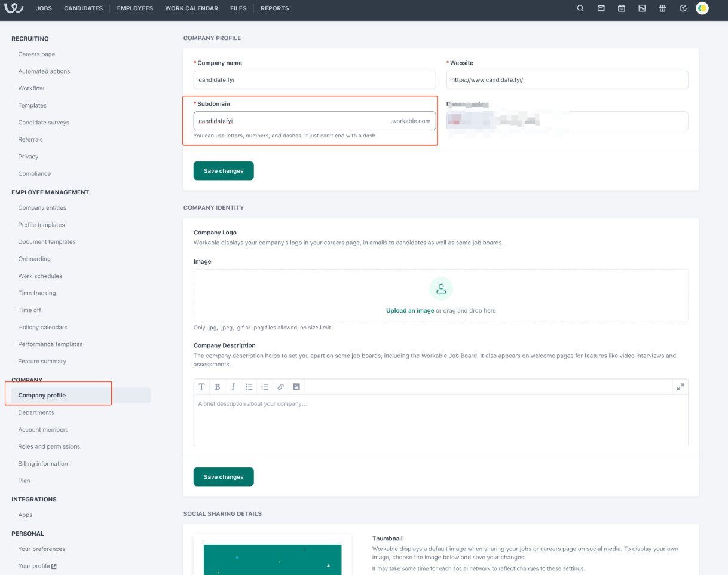Insert an image in the description editor

click(296, 387)
